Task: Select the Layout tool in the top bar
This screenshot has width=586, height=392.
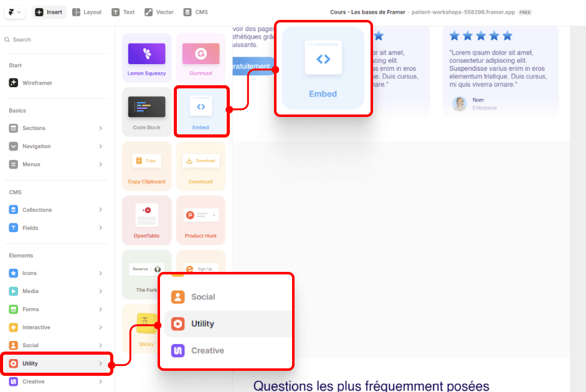Action: pos(87,11)
